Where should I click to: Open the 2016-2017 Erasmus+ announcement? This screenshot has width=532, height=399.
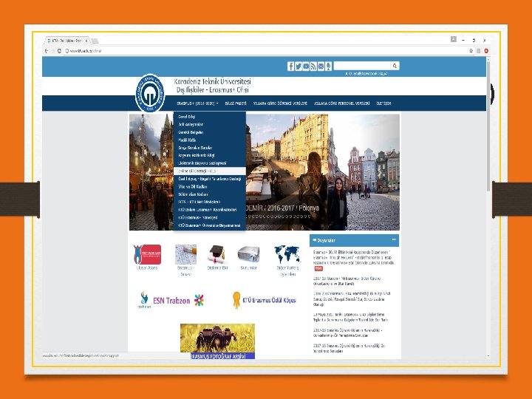(352, 299)
